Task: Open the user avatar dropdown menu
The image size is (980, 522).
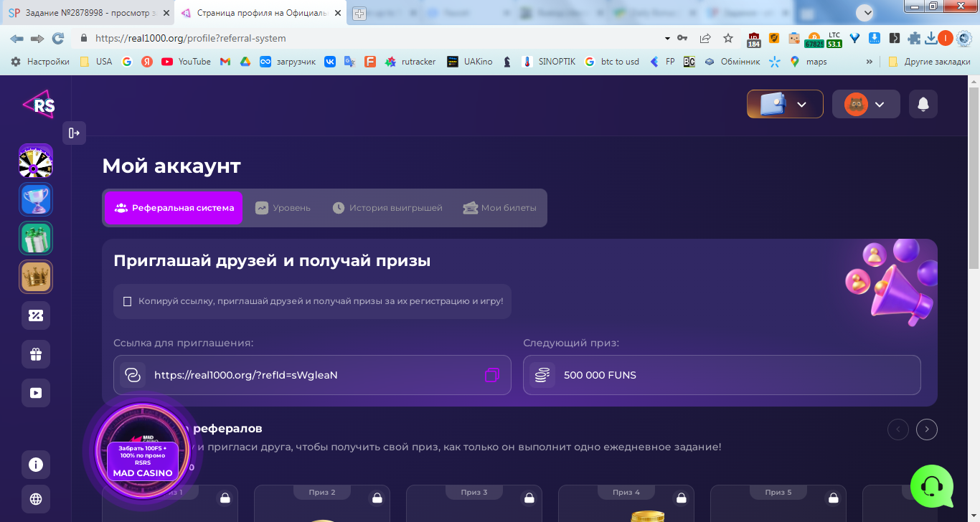Action: pyautogui.click(x=866, y=104)
